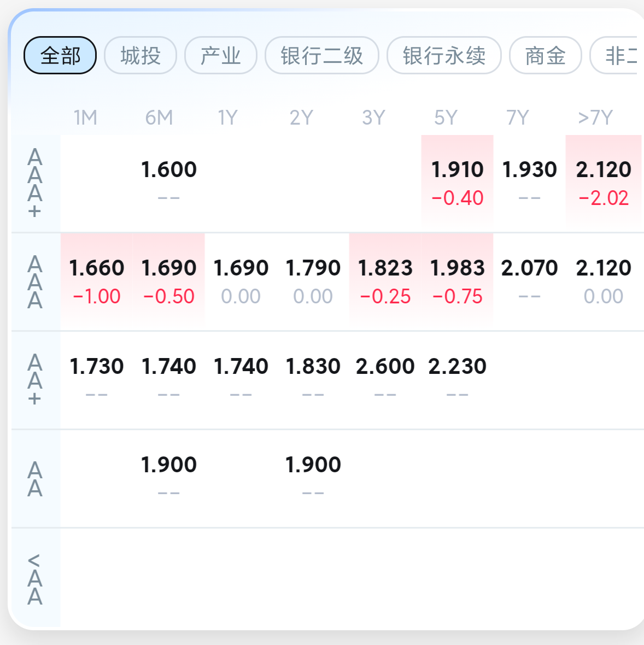This screenshot has width=644, height=645.
Task: Switch to the 商金 tab
Action: coord(545,56)
